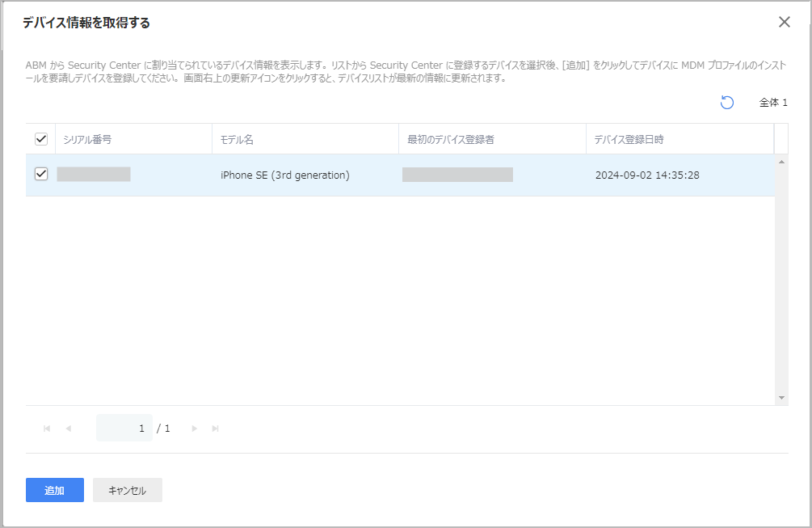Close the dialog with the X icon
The image size is (812, 528).
click(784, 22)
